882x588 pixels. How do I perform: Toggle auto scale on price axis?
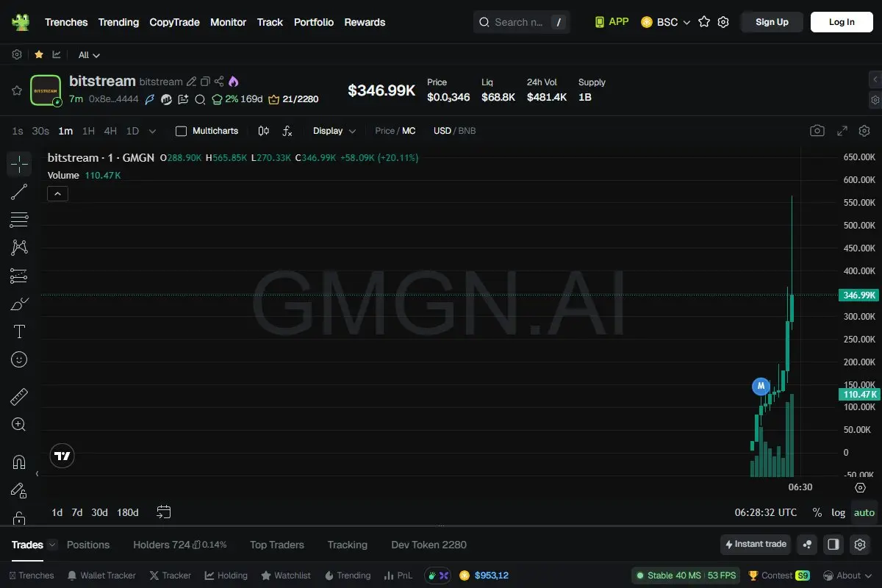pos(864,512)
